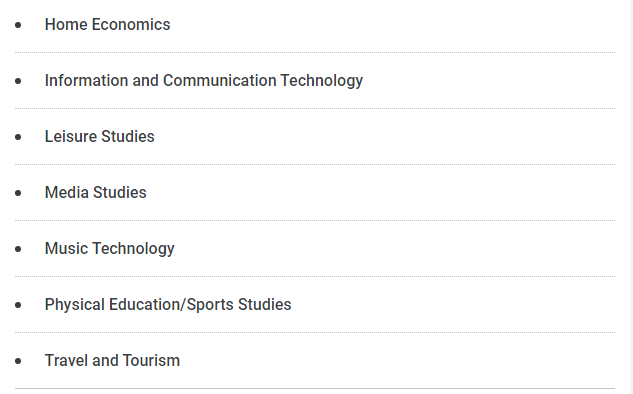Click dotted separator line below Media Studies
Image resolution: width=633 pixels, height=394 pixels.
315,220
